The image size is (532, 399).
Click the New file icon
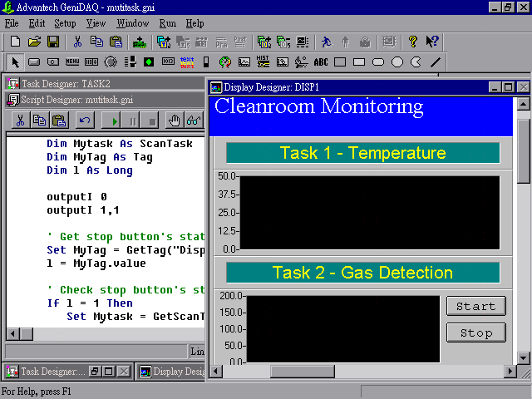(x=15, y=42)
